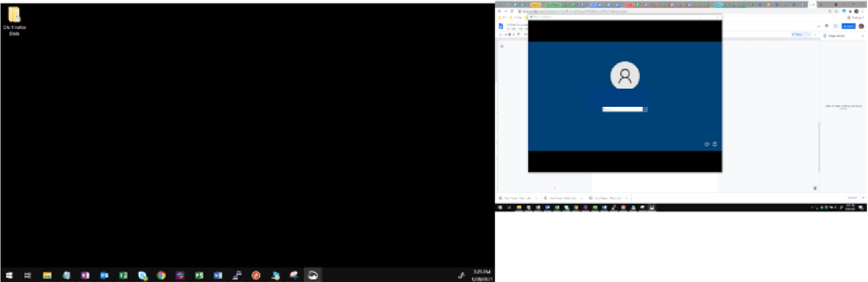The image size is (868, 282).
Task: Open Word from the left taskbar
Action: [x=218, y=275]
